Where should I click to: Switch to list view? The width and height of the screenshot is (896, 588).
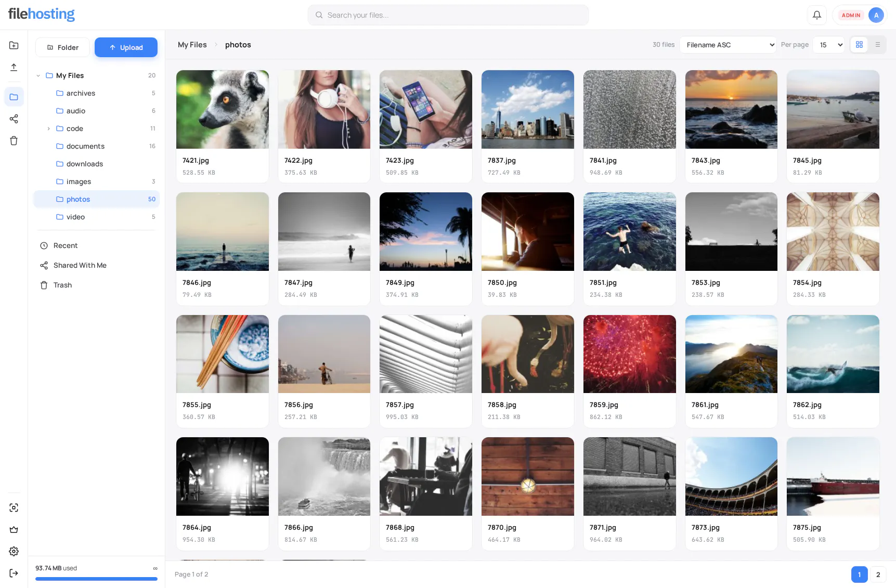click(878, 45)
